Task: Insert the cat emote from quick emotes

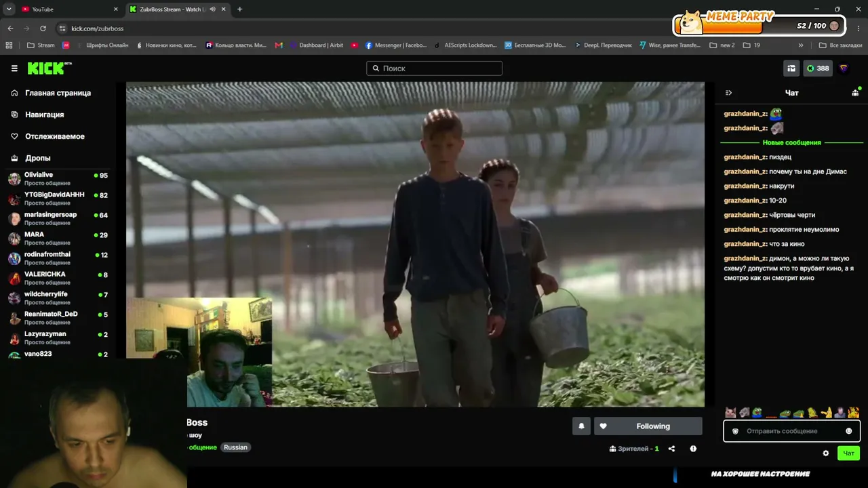Action: (x=730, y=412)
